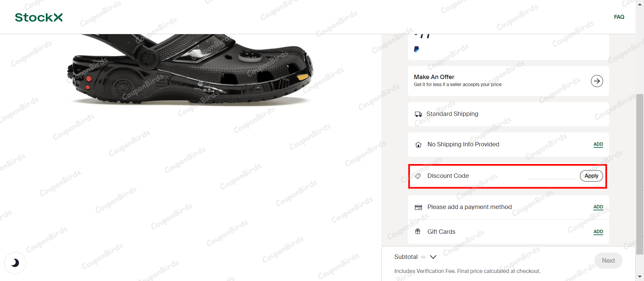644x281 pixels.
Task: Click the Make An Offer section heading
Action: pyautogui.click(x=434, y=77)
